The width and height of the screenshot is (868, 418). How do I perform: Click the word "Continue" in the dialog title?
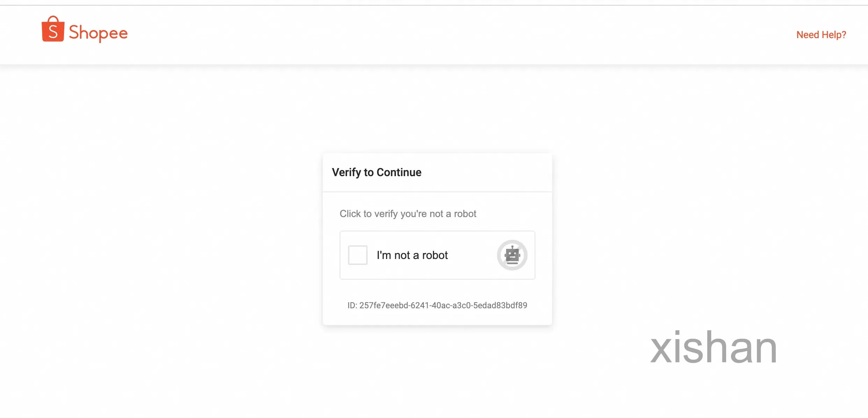pos(399,172)
